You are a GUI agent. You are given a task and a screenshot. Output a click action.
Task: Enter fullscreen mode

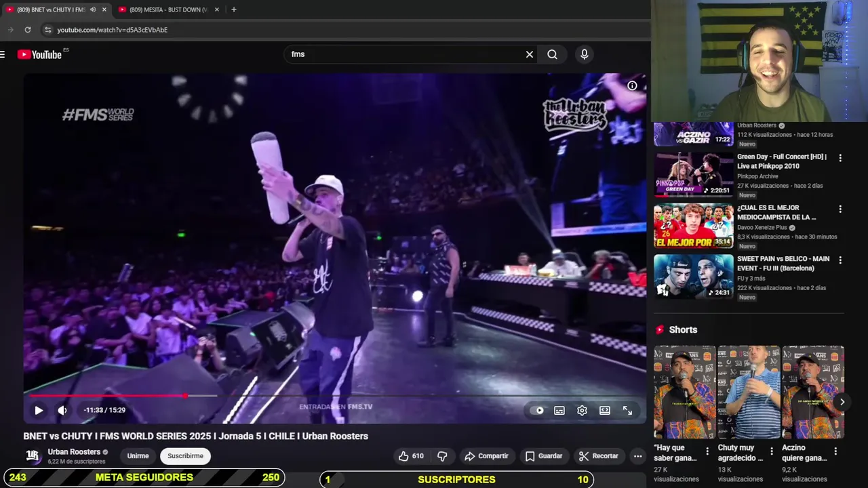click(627, 410)
